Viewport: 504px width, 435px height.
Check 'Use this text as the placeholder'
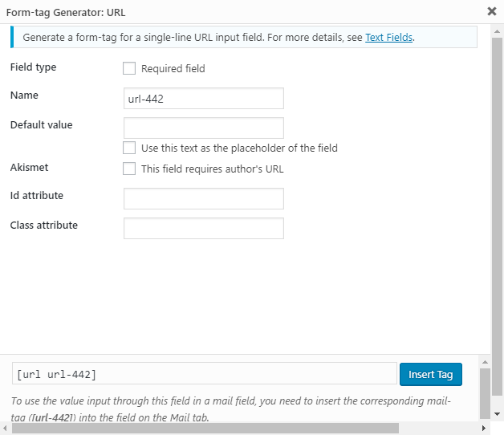(129, 148)
